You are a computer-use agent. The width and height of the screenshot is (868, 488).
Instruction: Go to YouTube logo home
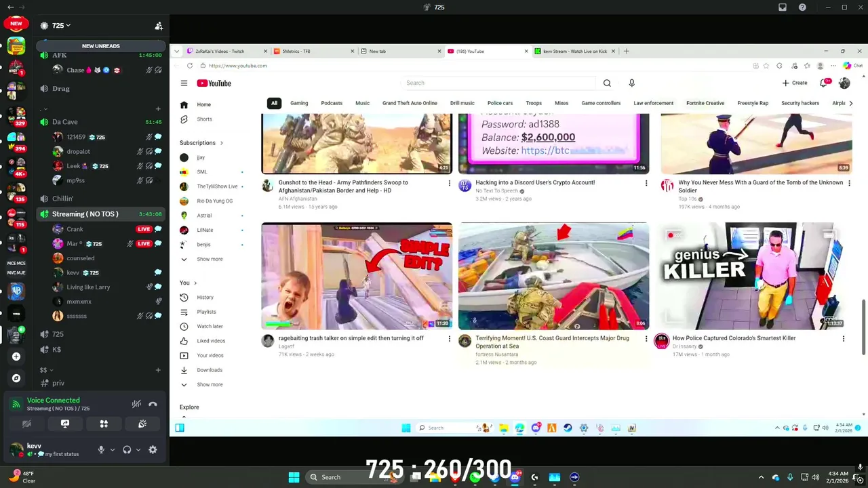point(214,83)
